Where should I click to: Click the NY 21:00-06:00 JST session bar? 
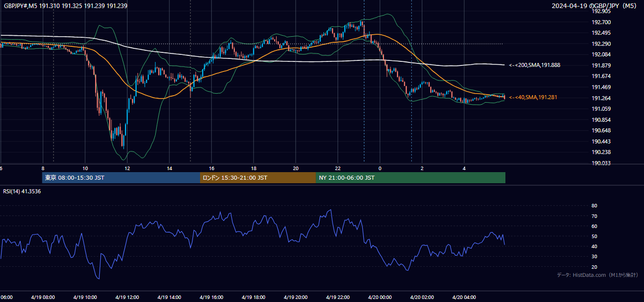click(x=411, y=178)
